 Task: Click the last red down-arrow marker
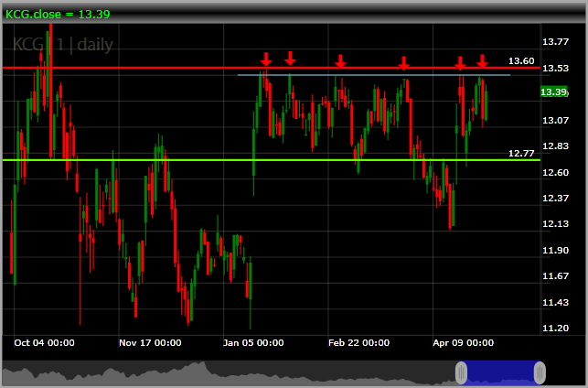click(x=483, y=61)
